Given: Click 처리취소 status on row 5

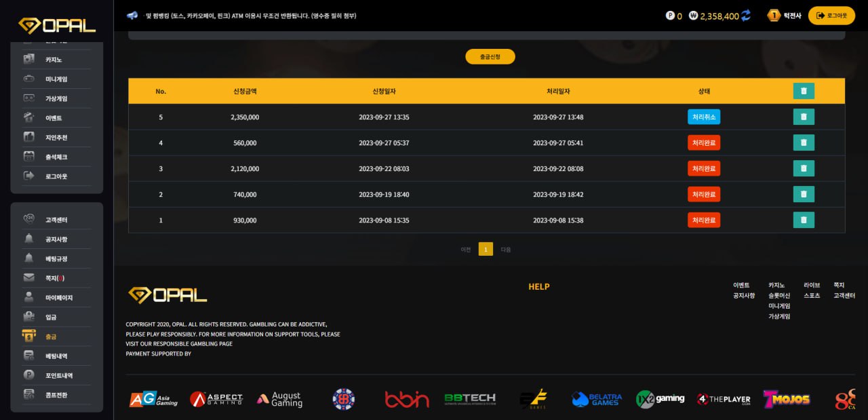Looking at the screenshot, I should [704, 117].
